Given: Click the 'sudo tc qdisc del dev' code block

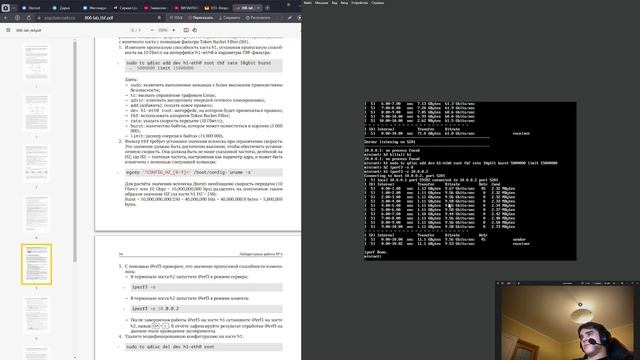Looking at the screenshot, I should [x=203, y=347].
